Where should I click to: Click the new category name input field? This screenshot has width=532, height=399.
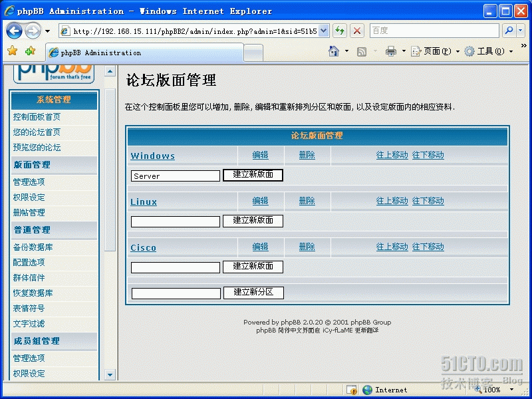coord(176,293)
